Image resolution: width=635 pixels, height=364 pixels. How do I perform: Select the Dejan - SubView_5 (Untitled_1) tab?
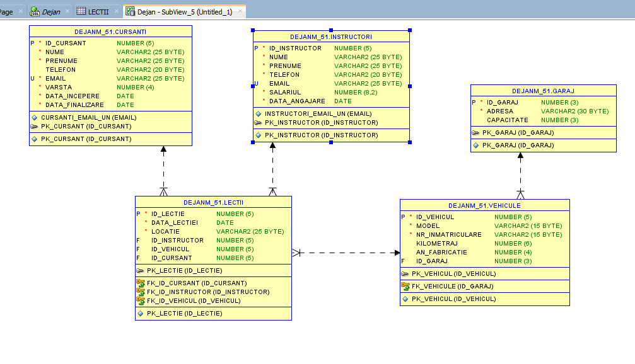tap(184, 12)
